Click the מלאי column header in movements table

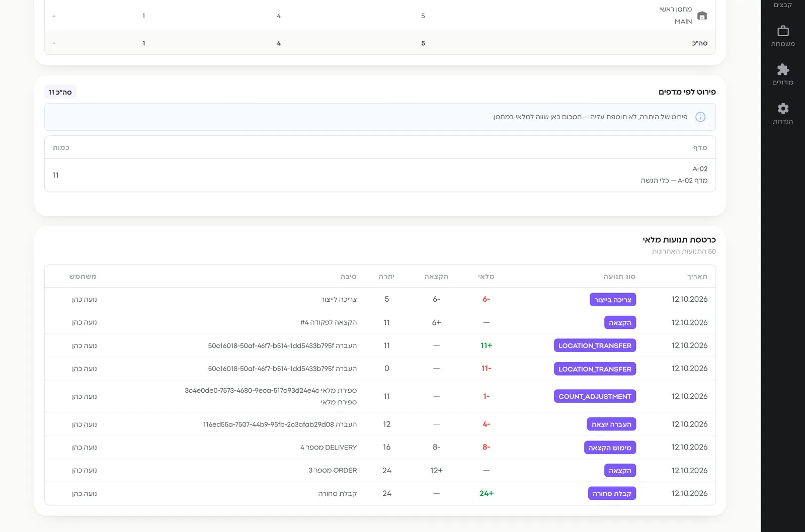coord(486,277)
